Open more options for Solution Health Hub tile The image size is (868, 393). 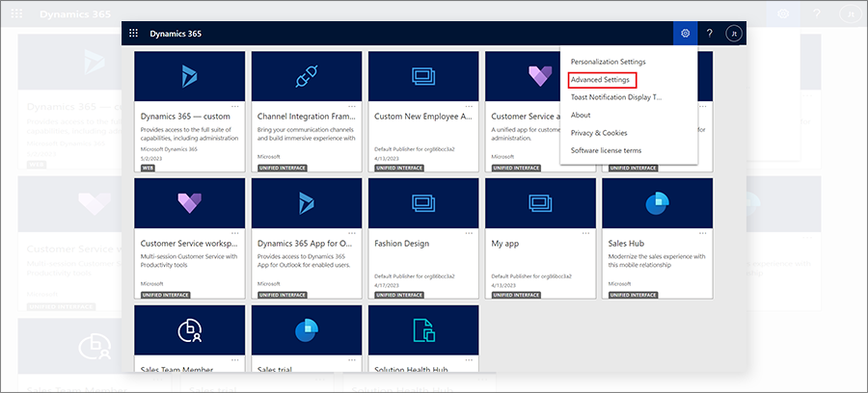[469, 360]
